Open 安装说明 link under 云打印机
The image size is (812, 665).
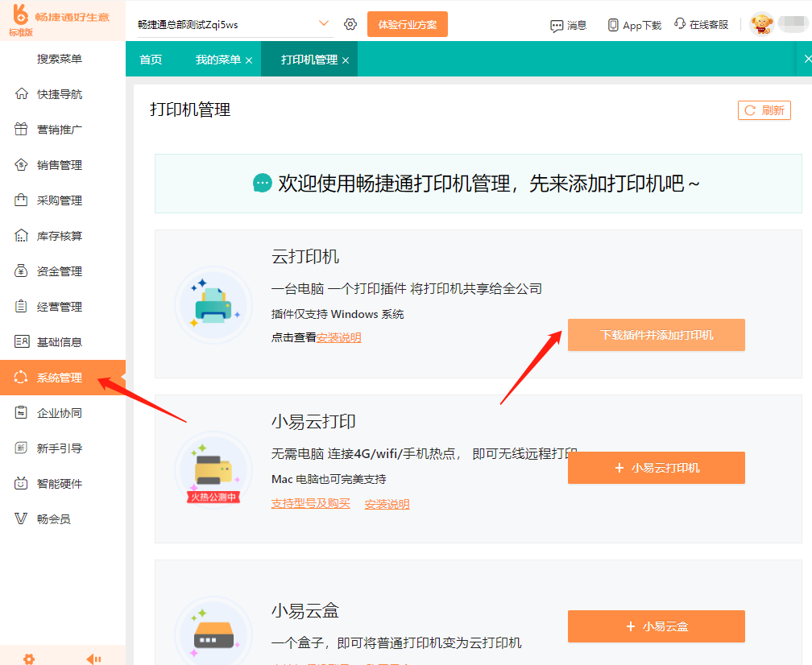point(338,337)
